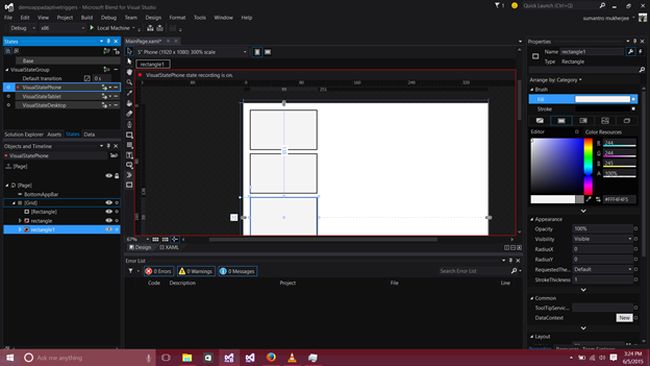650x366 pixels.
Task: Click the landscape orientation icon
Action: [x=268, y=52]
